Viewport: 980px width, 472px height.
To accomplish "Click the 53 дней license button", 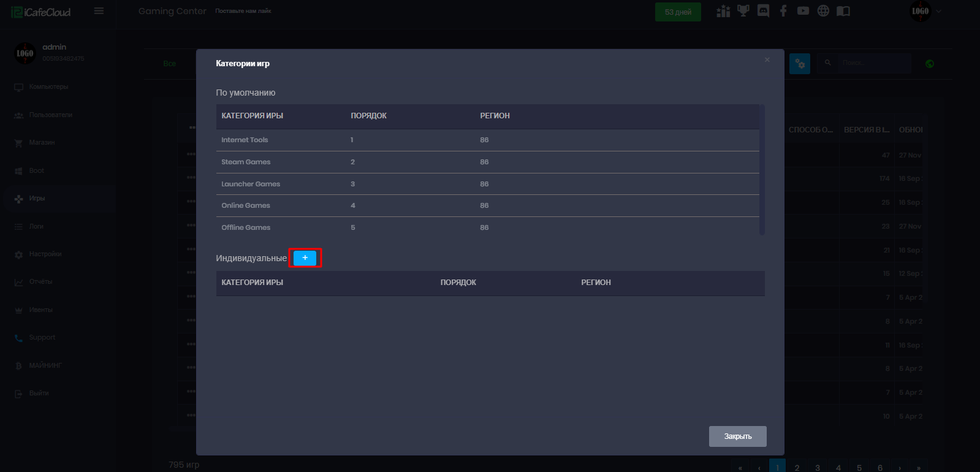I will tap(678, 12).
